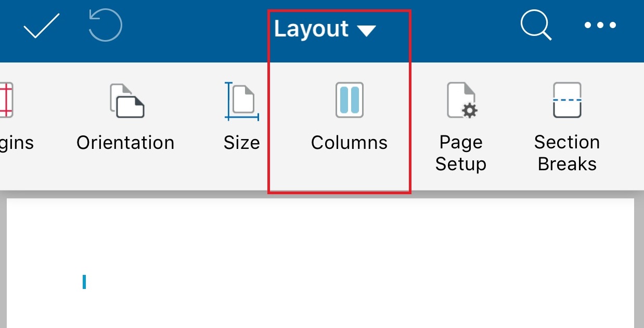Image resolution: width=644 pixels, height=328 pixels.
Task: Click the Section Breaks icon
Action: tap(567, 100)
